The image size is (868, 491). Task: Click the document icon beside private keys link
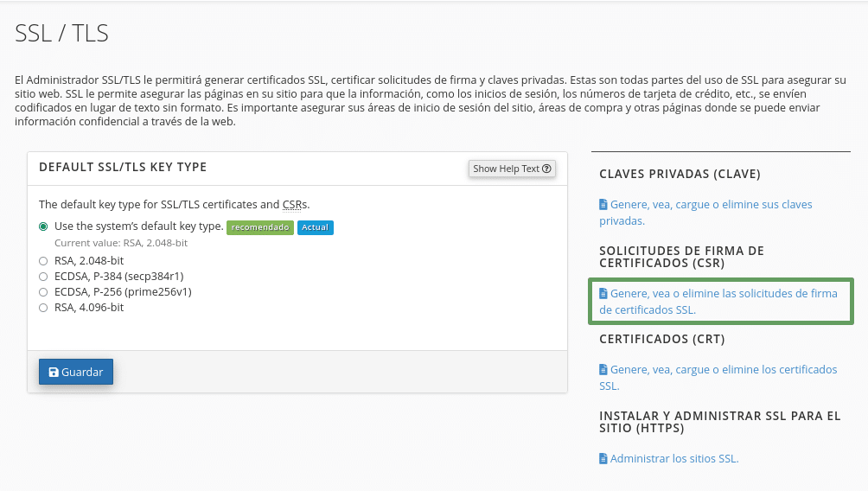click(x=603, y=205)
